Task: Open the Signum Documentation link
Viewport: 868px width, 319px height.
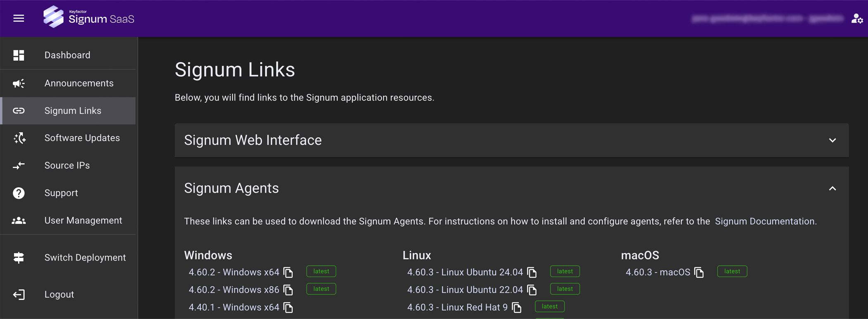Action: pyautogui.click(x=765, y=221)
